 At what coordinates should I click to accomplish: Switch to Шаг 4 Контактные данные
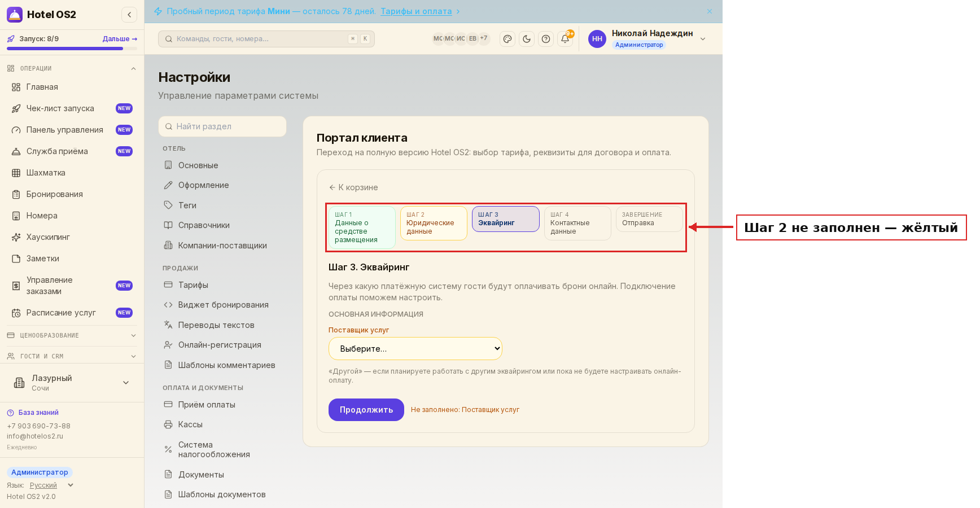577,223
